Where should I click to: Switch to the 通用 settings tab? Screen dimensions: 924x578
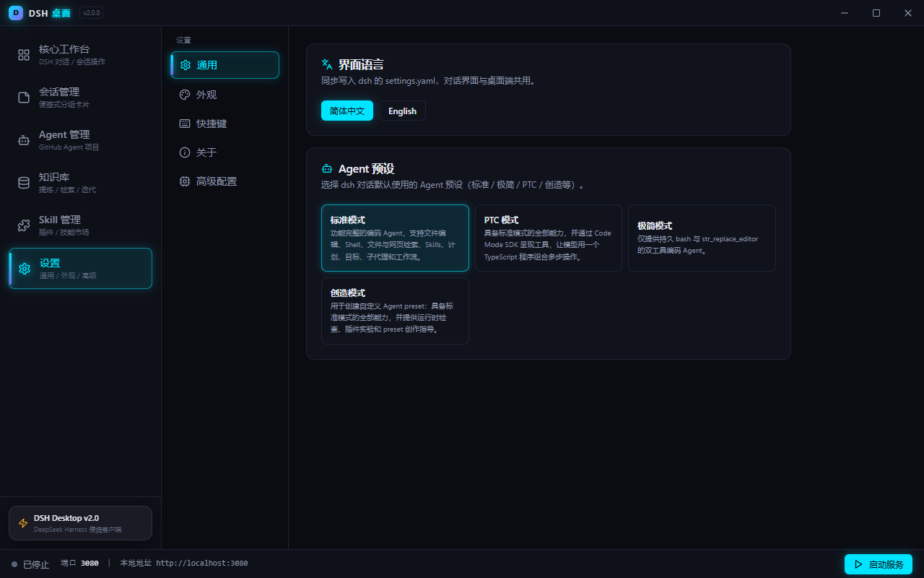[225, 65]
